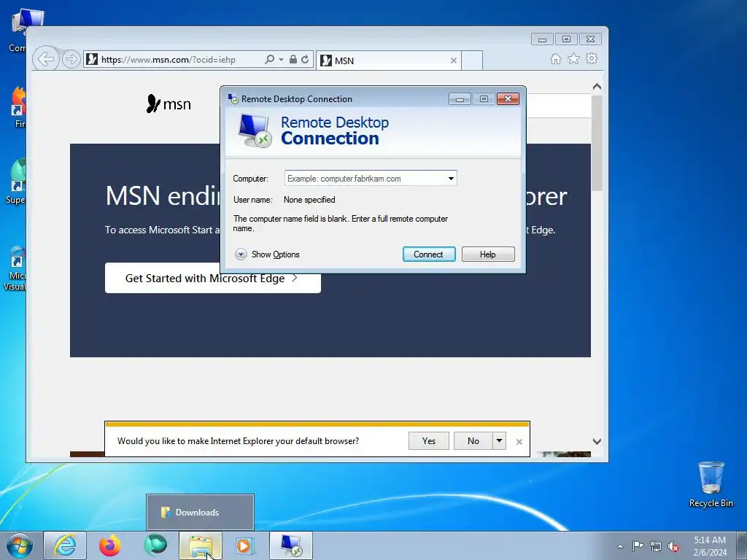Click the Internet Explorer back arrow
This screenshot has height=560, width=747.
(46, 60)
